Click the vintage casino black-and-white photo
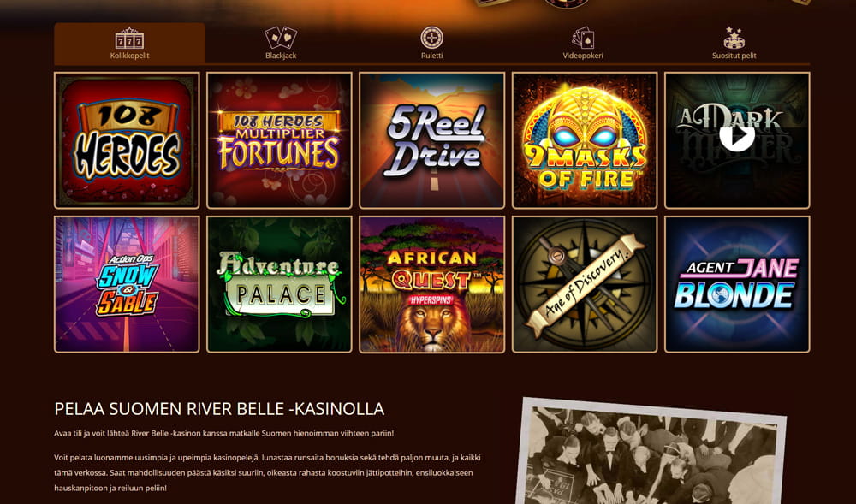The width and height of the screenshot is (856, 504). 651,453
